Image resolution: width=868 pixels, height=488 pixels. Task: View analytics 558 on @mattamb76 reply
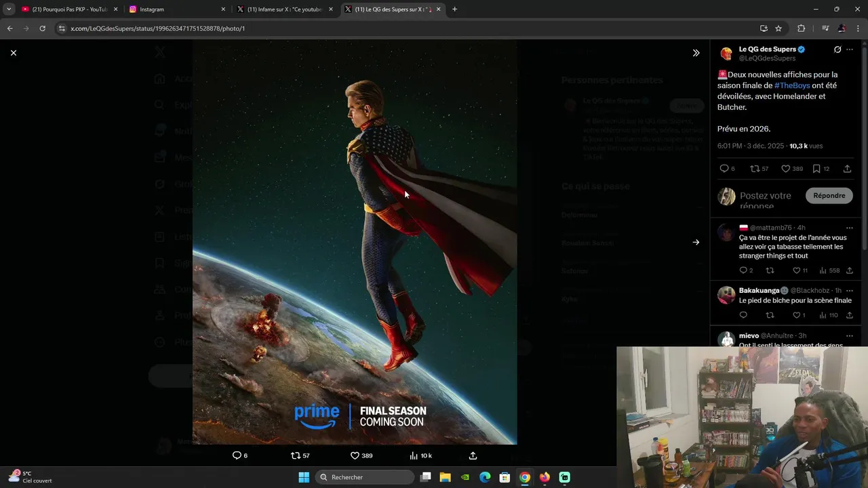(829, 270)
